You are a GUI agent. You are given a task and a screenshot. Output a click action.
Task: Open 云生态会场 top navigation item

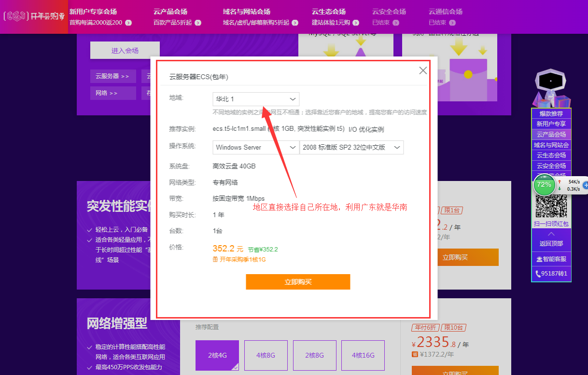pos(329,12)
